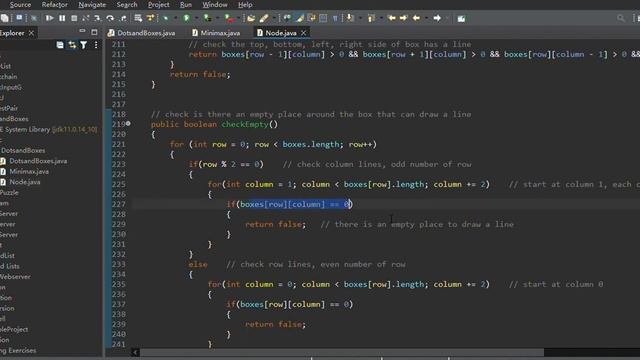Close the Explorer view tab
640x360 pixels.
point(31,33)
